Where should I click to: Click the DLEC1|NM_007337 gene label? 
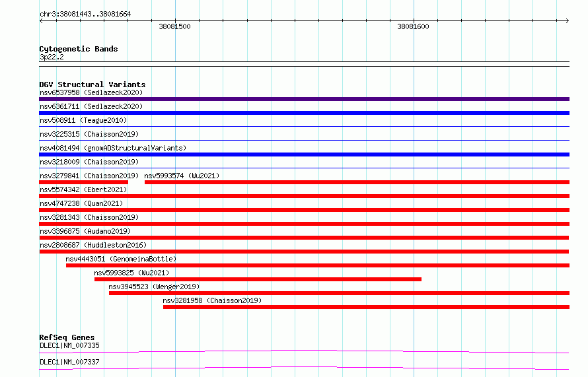tap(69, 362)
